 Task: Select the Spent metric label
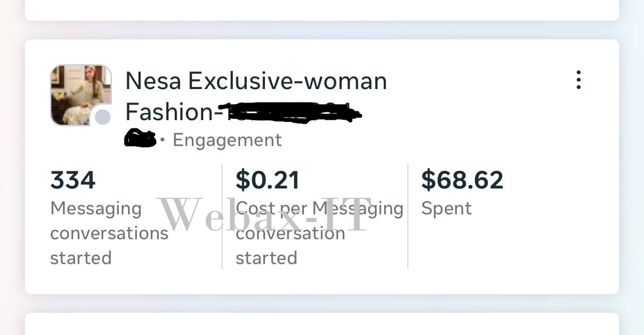pyautogui.click(x=446, y=208)
